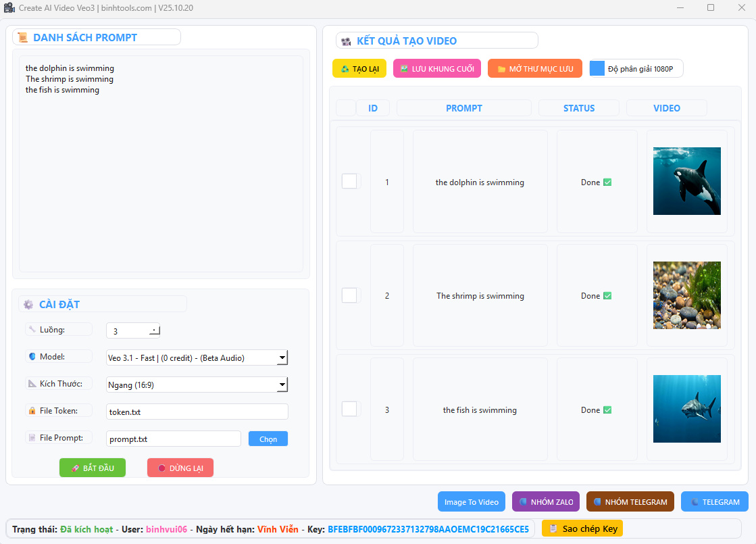Click TẠO LẠI regenerate button

pyautogui.click(x=359, y=68)
